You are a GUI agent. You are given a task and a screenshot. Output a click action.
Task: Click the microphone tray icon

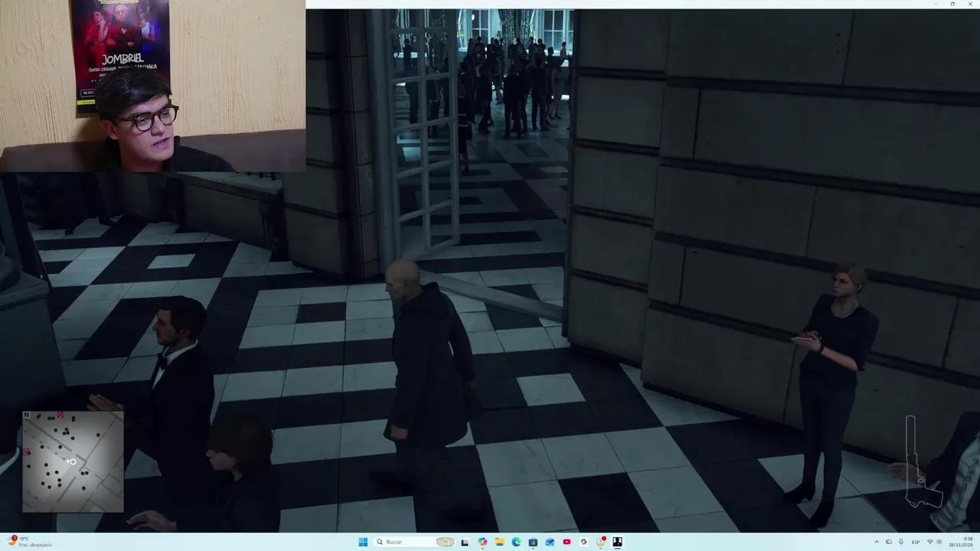(x=900, y=542)
